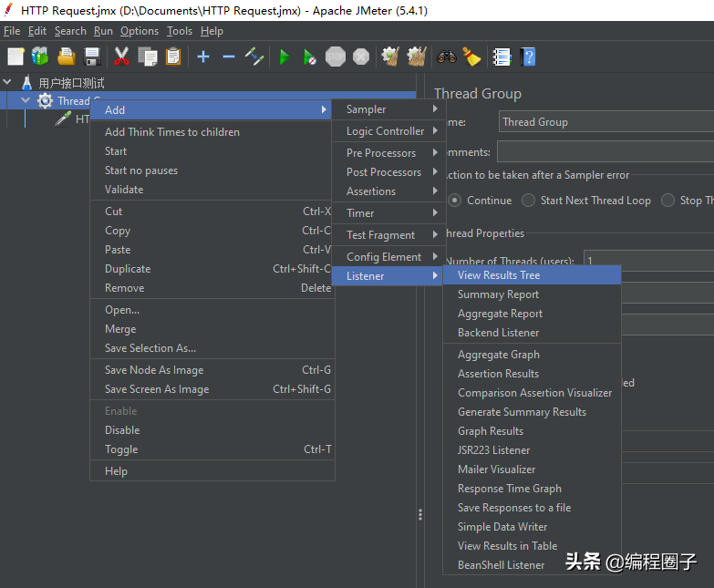Open the Function Helper dialog icon
This screenshot has width=714, height=588.
click(502, 57)
